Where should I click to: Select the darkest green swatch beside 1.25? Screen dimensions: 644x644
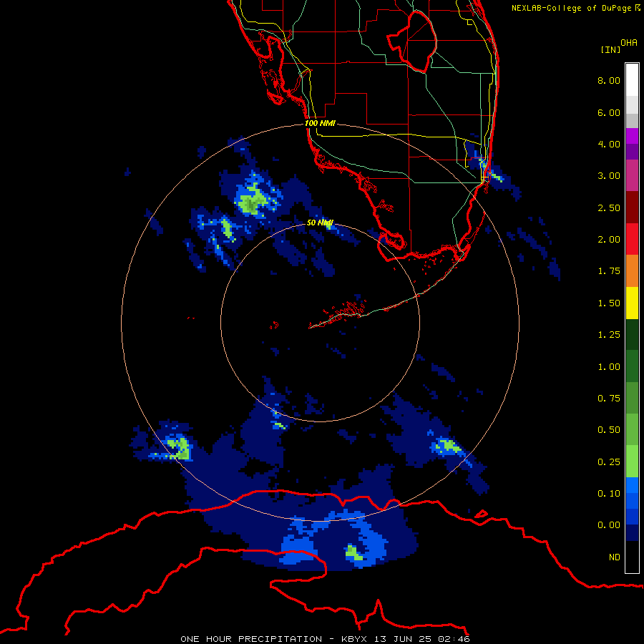coord(632,335)
